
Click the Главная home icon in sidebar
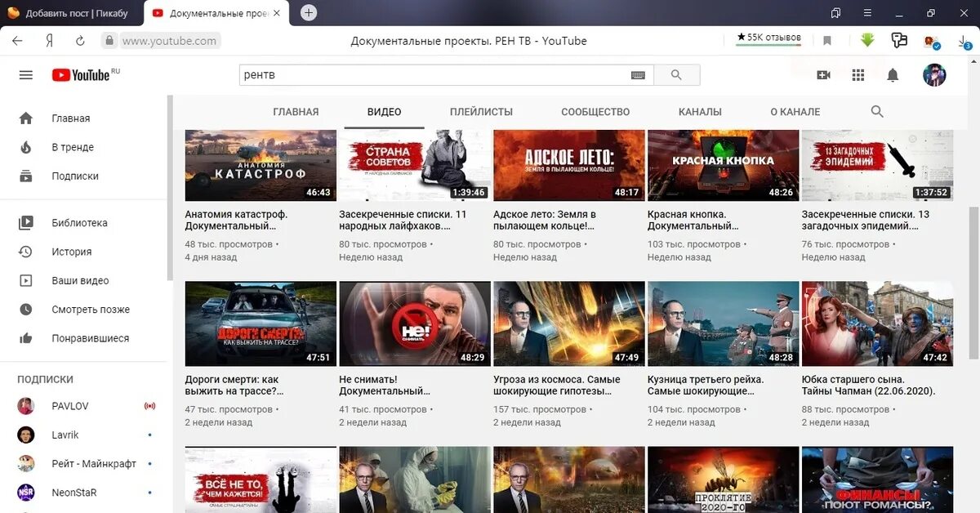[x=26, y=118]
